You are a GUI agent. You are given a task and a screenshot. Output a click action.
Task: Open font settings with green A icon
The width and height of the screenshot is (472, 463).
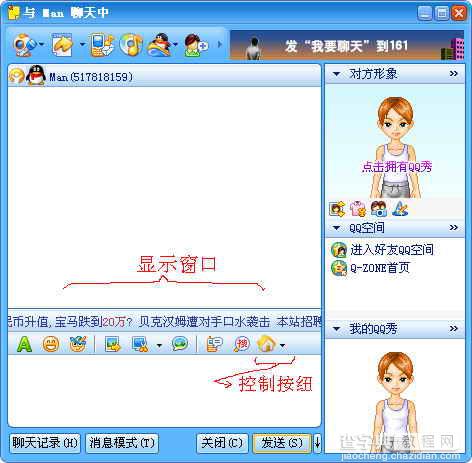click(24, 344)
